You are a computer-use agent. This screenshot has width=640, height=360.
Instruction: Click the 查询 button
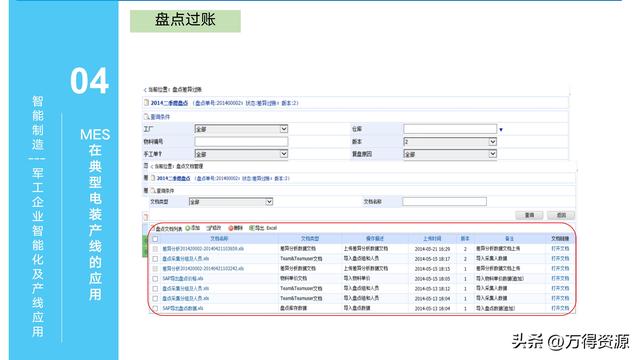pyautogui.click(x=529, y=215)
